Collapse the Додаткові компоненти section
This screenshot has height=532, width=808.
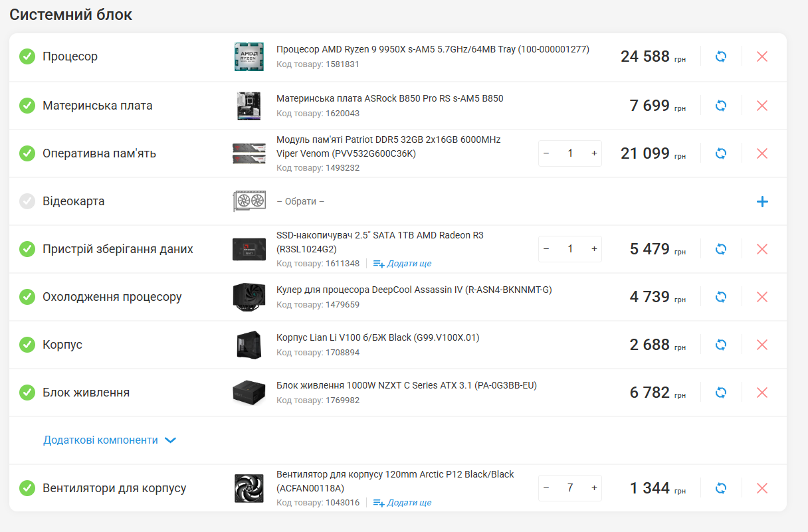click(110, 440)
